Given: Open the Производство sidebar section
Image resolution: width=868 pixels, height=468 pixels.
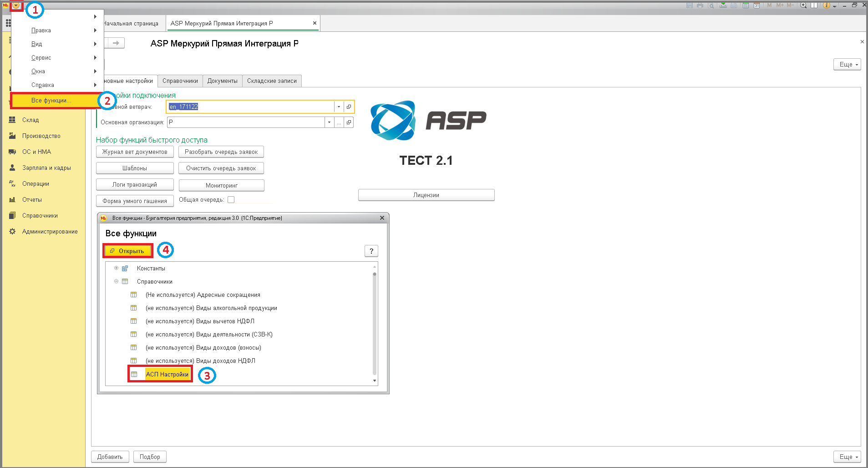Looking at the screenshot, I should coord(41,136).
